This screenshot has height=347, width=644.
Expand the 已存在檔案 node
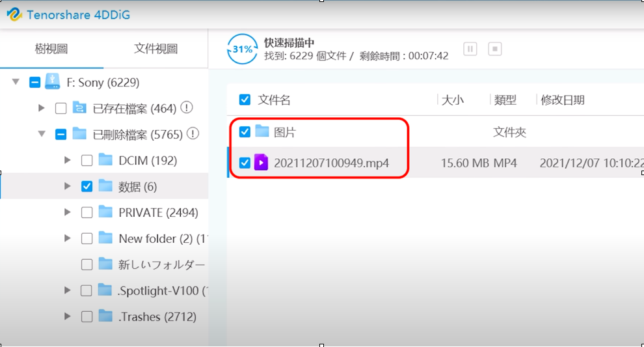pos(42,108)
